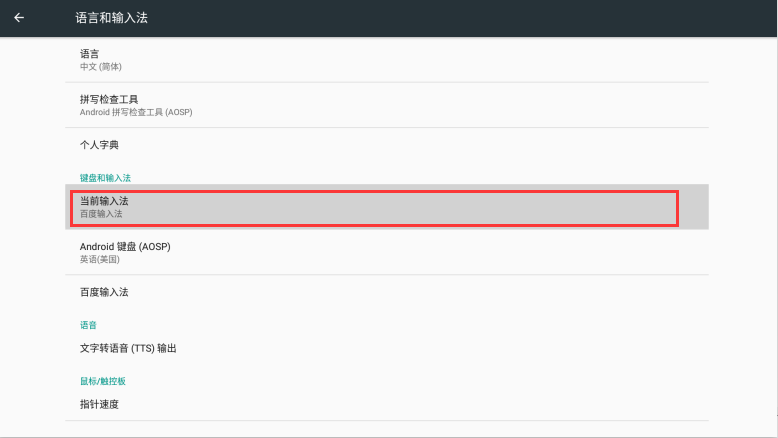Screen dimensions: 778x438
Task: Click empty area of the top app bar
Action: point(450,18)
